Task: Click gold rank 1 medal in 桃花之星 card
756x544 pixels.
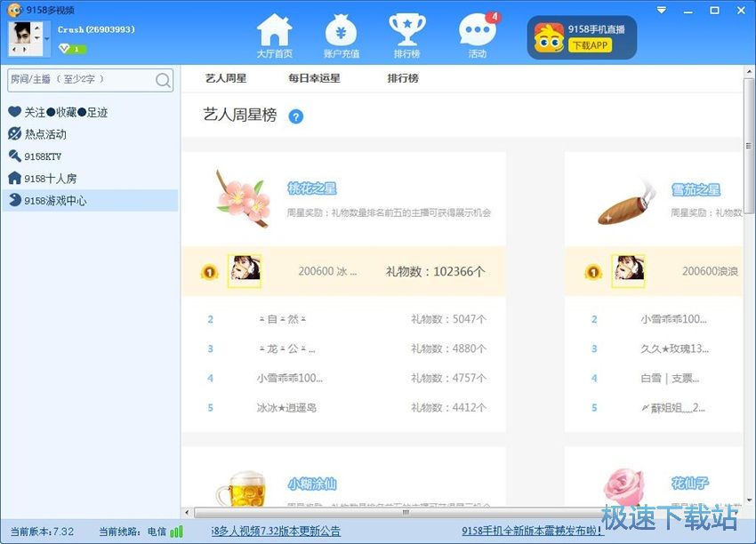Action: [209, 272]
